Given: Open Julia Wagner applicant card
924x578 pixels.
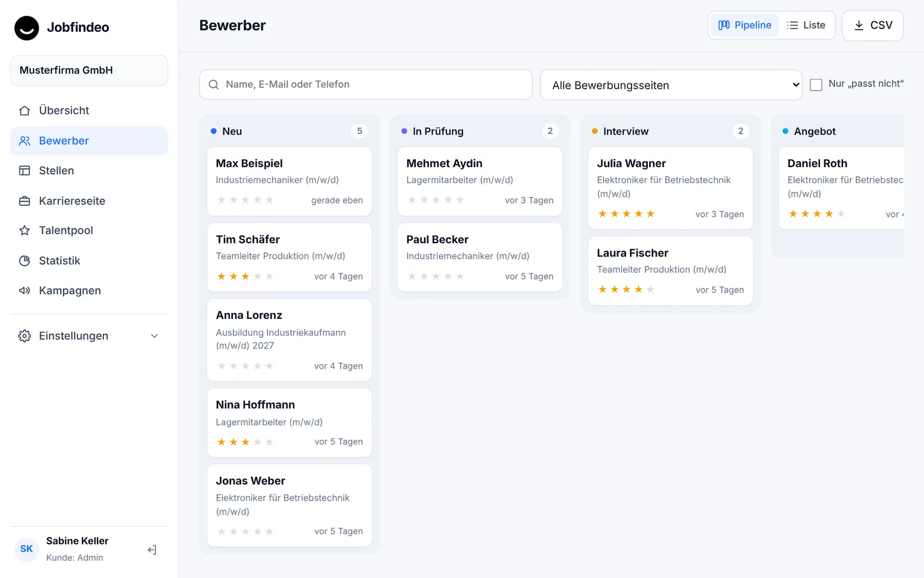Looking at the screenshot, I should (x=670, y=188).
